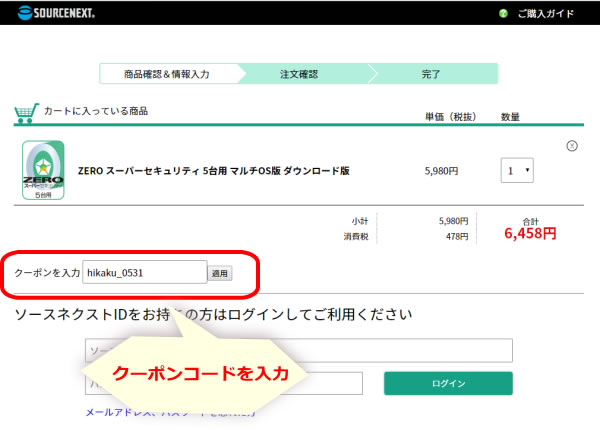The image size is (600, 430).
Task: Click the shopping cart icon
Action: 26,113
